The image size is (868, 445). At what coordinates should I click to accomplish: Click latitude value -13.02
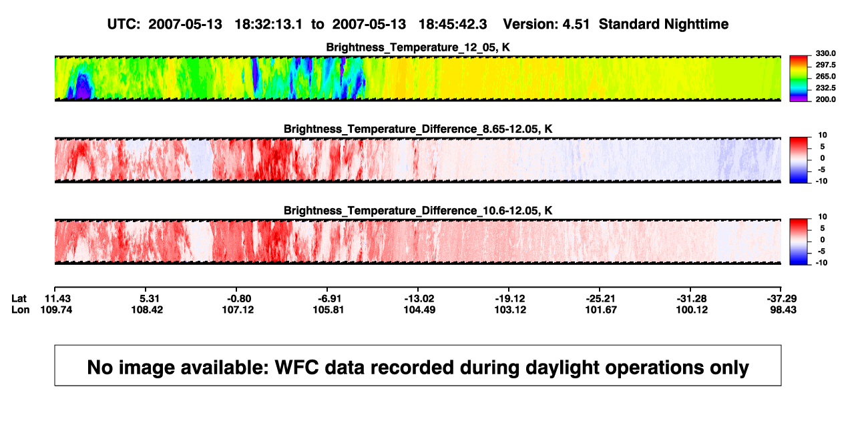pos(420,298)
